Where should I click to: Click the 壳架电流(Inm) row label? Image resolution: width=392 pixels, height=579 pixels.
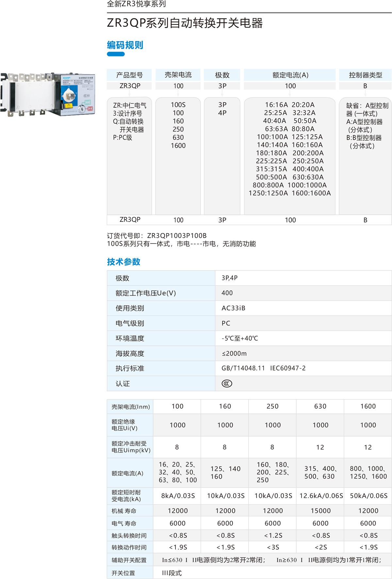tap(131, 407)
